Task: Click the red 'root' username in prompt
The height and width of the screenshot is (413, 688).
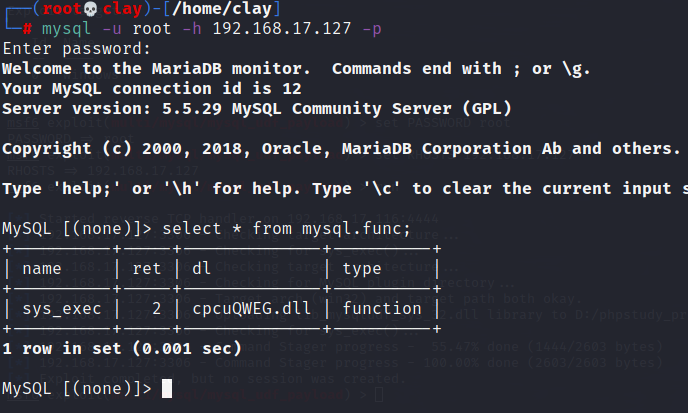Action: tap(62, 8)
